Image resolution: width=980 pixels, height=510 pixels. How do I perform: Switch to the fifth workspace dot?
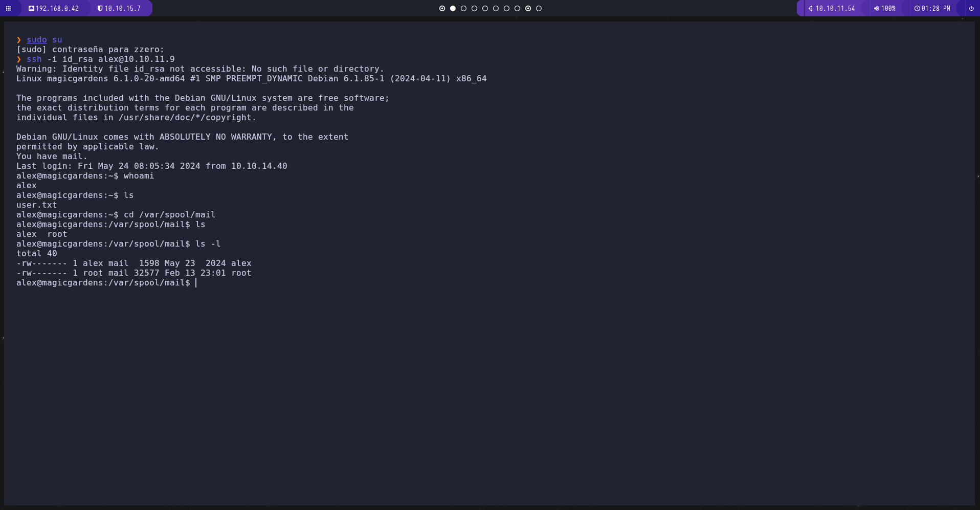pyautogui.click(x=485, y=9)
